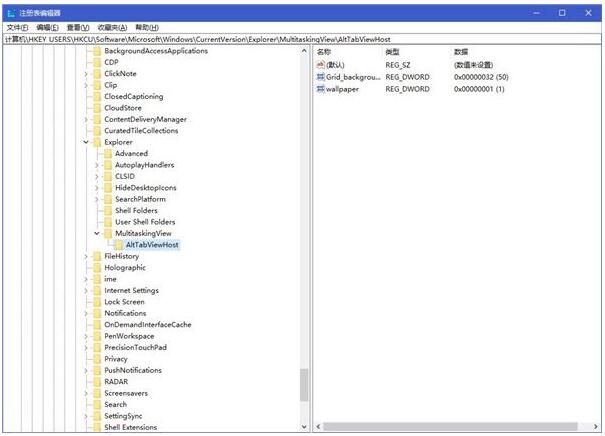Select the MultitaskingView folder icon

[108, 233]
